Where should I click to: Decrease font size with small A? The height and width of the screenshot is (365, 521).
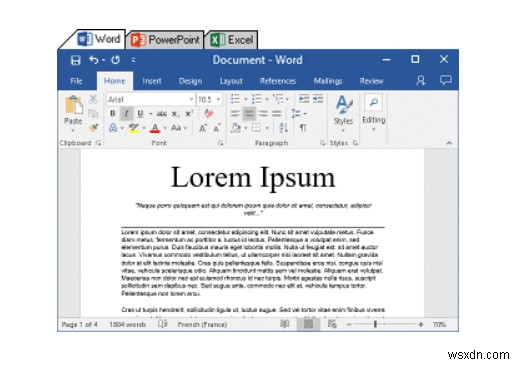(x=217, y=128)
